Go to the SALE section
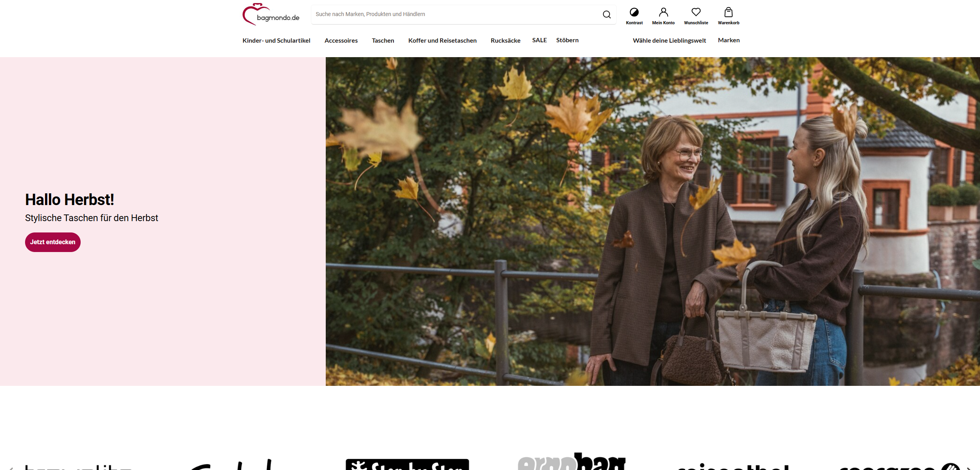This screenshot has height=470, width=980. click(x=539, y=40)
